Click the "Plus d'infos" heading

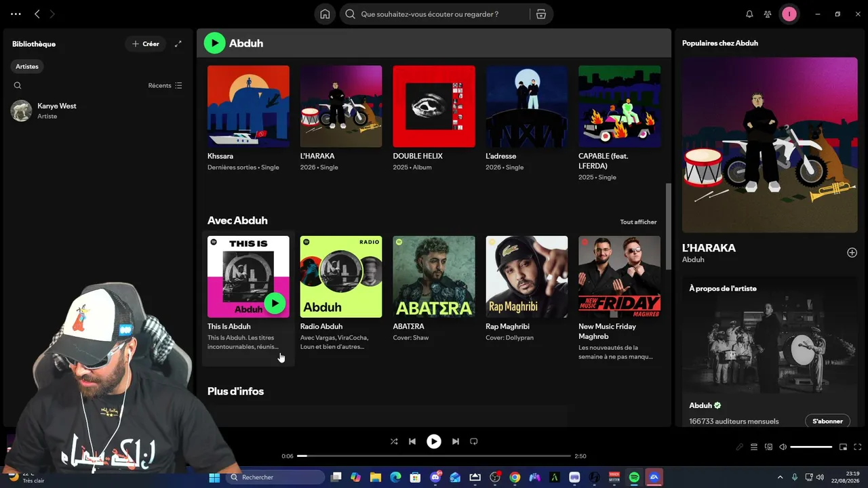pyautogui.click(x=235, y=392)
